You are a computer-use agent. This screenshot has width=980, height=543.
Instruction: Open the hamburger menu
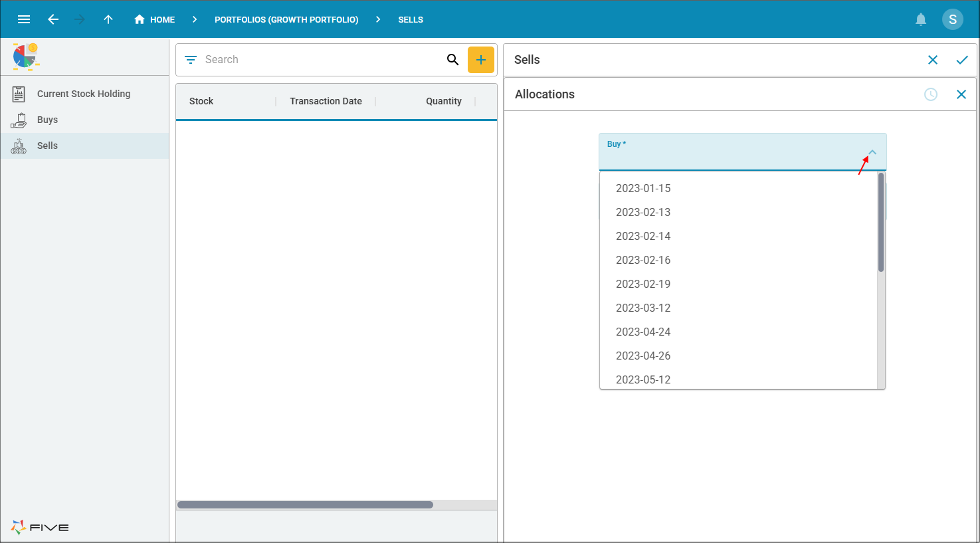pyautogui.click(x=24, y=19)
